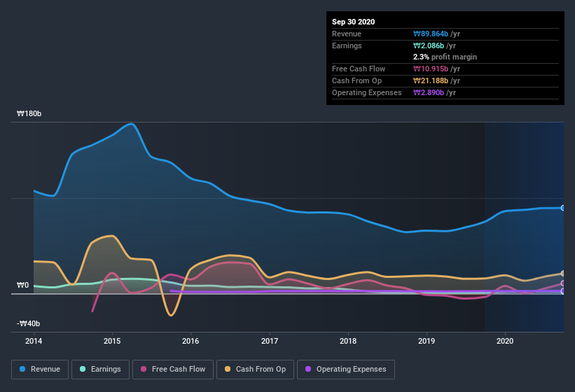575x392 pixels.
Task: Toggle the Operating Expenses legend series
Action: click(346, 370)
